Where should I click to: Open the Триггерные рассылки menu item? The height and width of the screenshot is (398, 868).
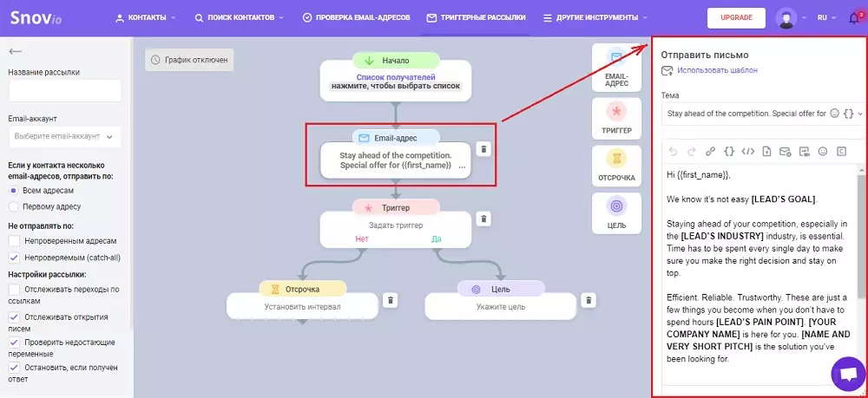[476, 17]
